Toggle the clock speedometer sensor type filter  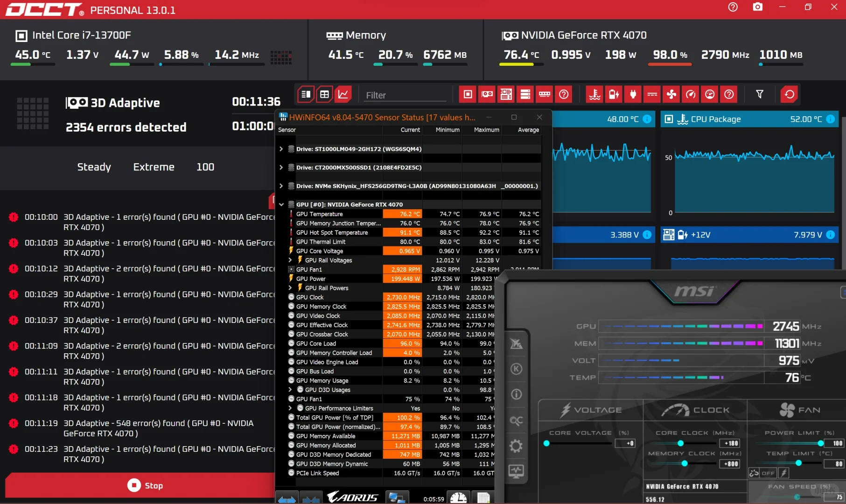click(690, 95)
